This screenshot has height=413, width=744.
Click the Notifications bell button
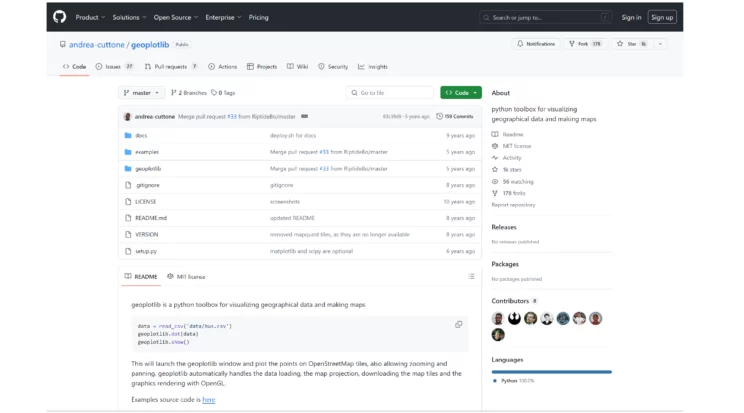click(x=536, y=44)
